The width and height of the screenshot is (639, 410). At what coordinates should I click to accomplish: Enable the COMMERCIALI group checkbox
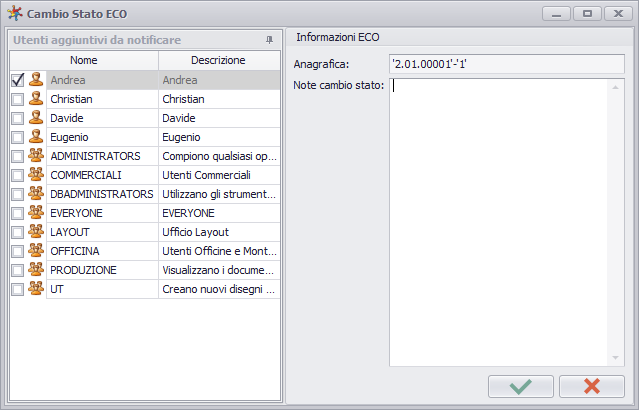[18, 175]
